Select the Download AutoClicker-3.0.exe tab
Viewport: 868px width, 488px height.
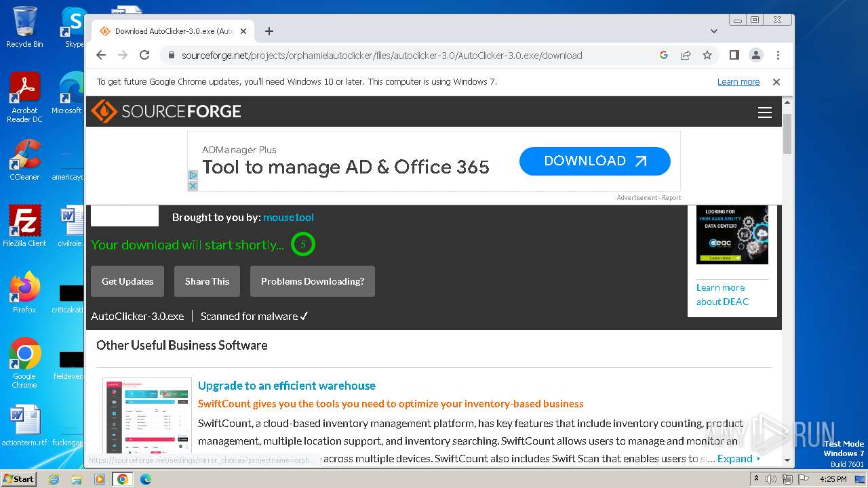[x=174, y=31]
